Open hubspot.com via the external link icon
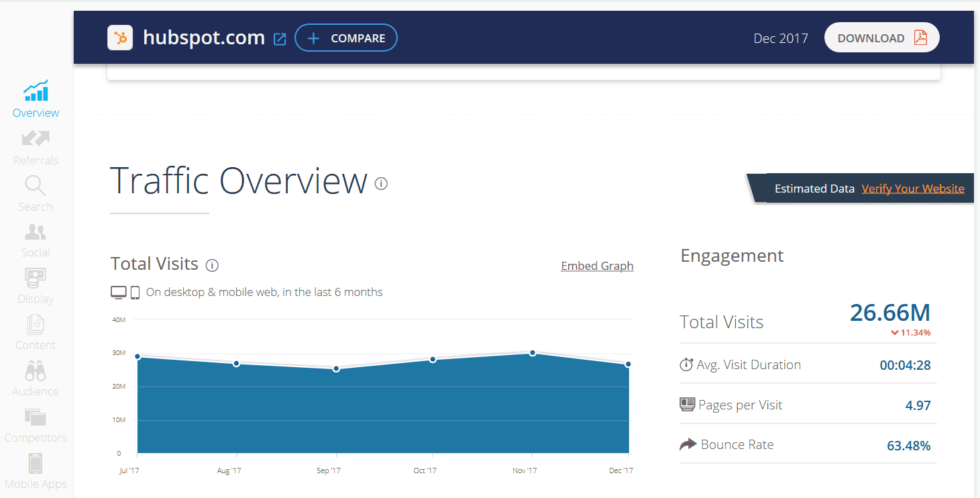 (x=280, y=39)
